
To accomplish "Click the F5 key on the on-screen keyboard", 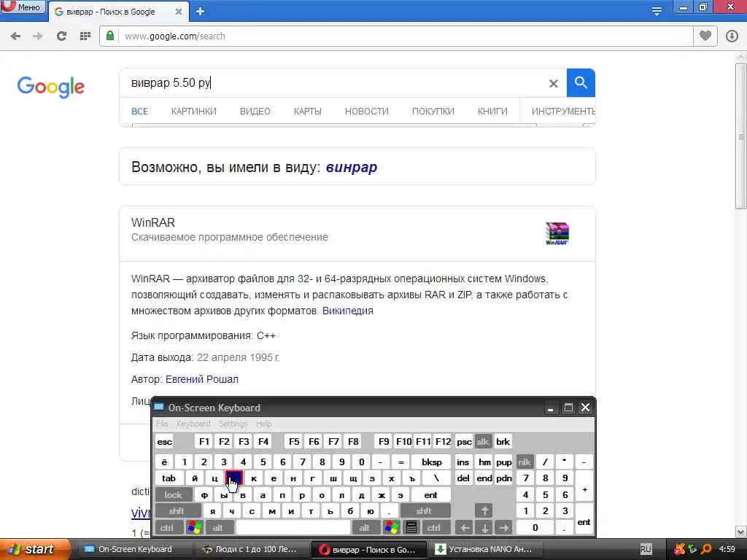I will pyautogui.click(x=295, y=442).
